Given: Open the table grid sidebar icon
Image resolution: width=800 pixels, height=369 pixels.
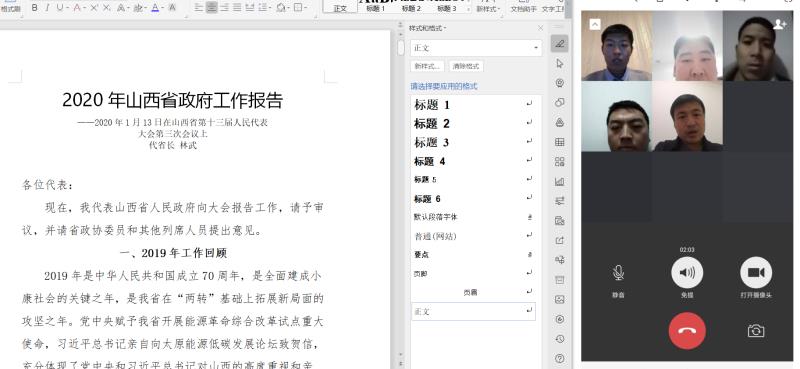Looking at the screenshot, I should point(560,142).
